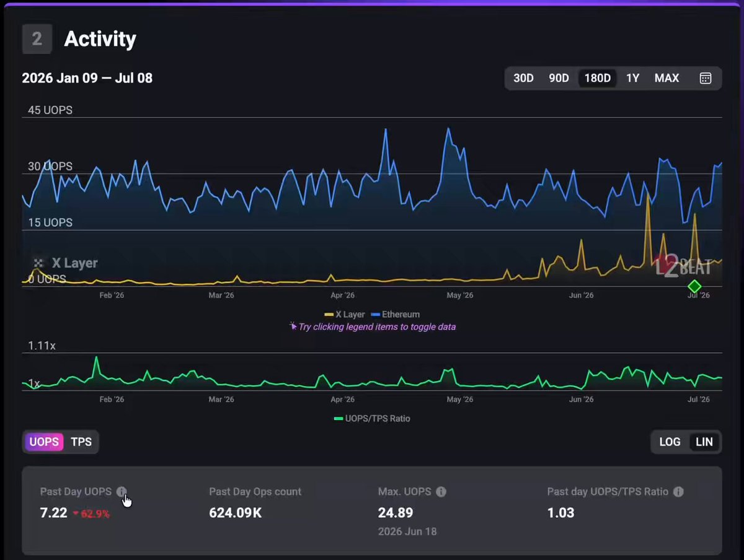Select the MAX time range
744x560 pixels.
(667, 78)
